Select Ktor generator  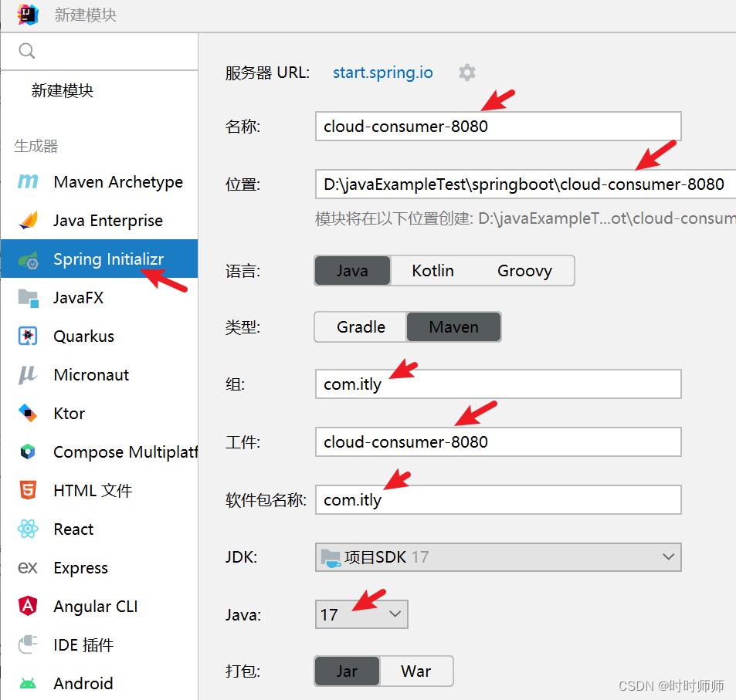100,414
